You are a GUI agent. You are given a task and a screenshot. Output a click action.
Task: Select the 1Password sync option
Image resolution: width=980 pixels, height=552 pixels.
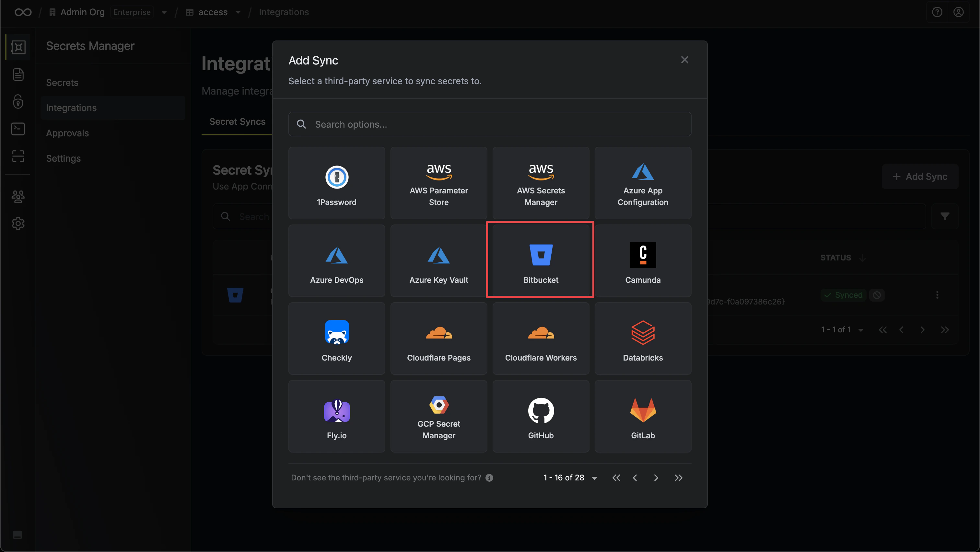tap(337, 183)
